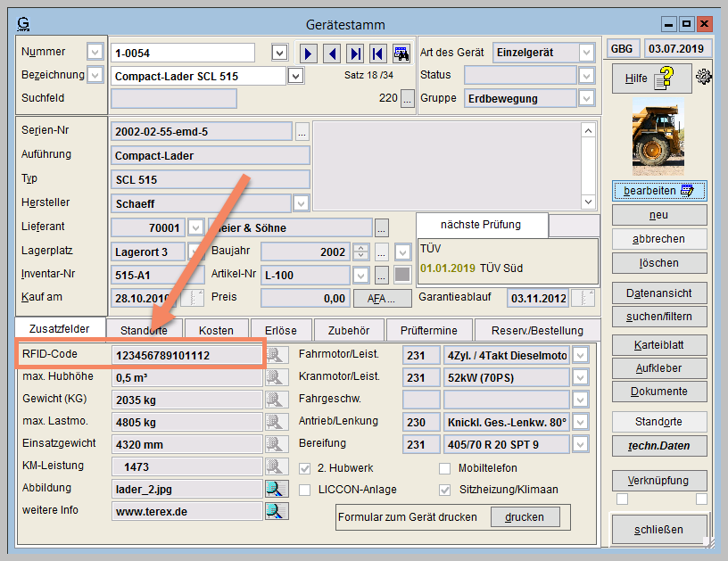Click the bearbeiten button
Image resolution: width=728 pixels, height=561 pixels.
click(x=659, y=191)
